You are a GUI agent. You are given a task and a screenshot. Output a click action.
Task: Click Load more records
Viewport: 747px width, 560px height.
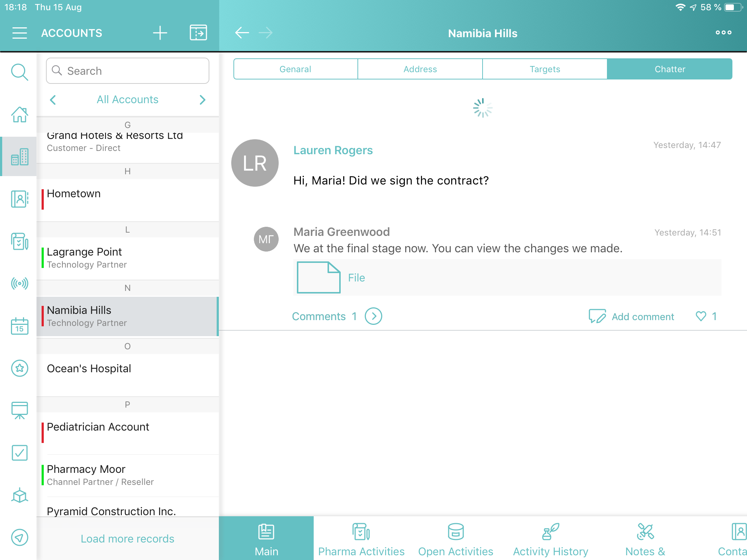coord(127,538)
